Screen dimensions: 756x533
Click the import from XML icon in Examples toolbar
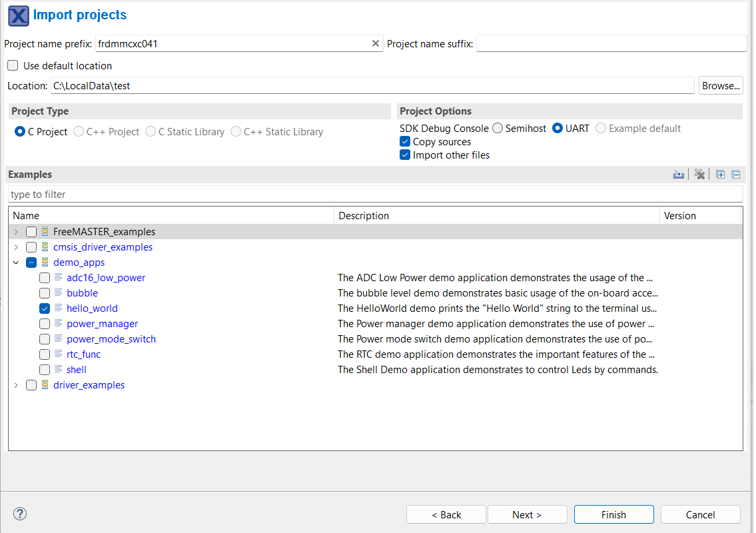pyautogui.click(x=679, y=175)
